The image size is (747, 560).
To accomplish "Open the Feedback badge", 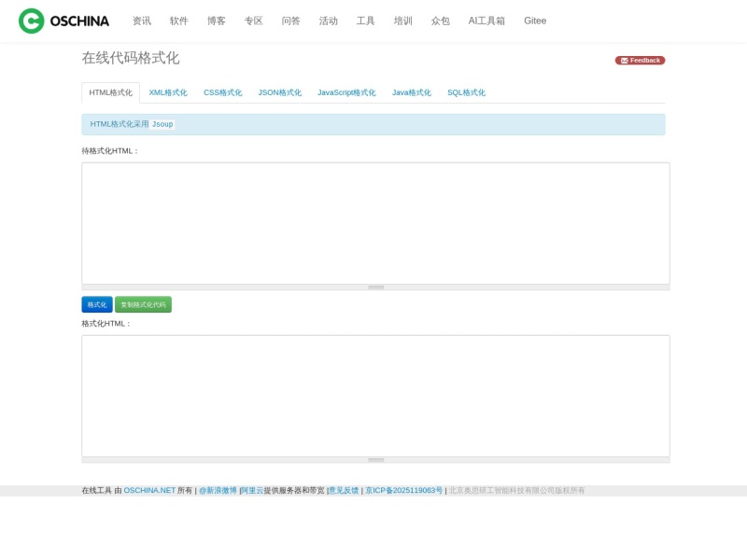I will coord(640,61).
